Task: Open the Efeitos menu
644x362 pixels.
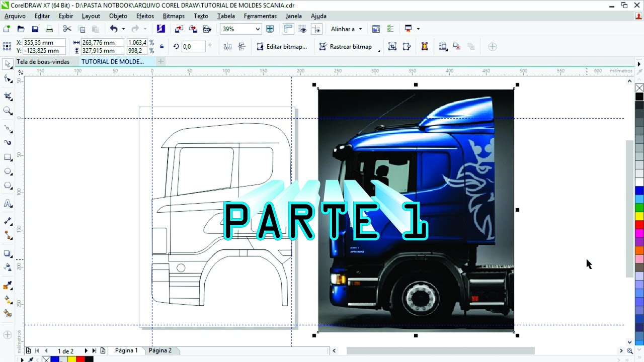Action: [145, 16]
